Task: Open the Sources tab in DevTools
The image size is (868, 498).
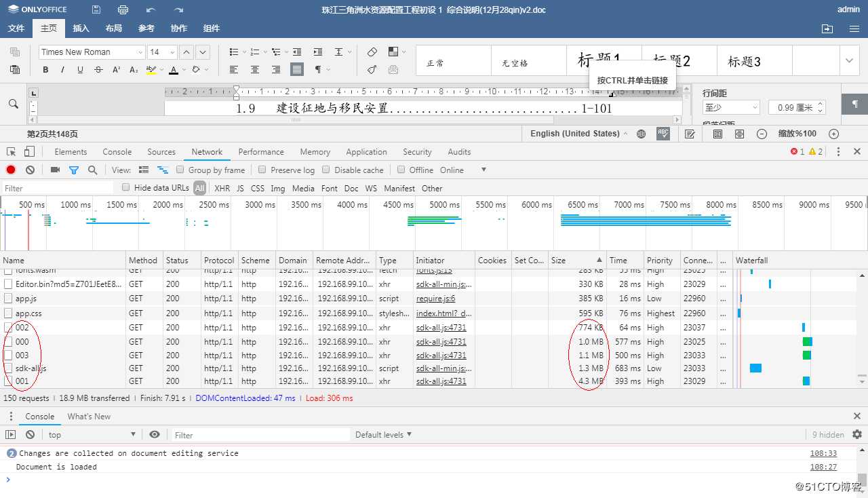Action: click(161, 152)
